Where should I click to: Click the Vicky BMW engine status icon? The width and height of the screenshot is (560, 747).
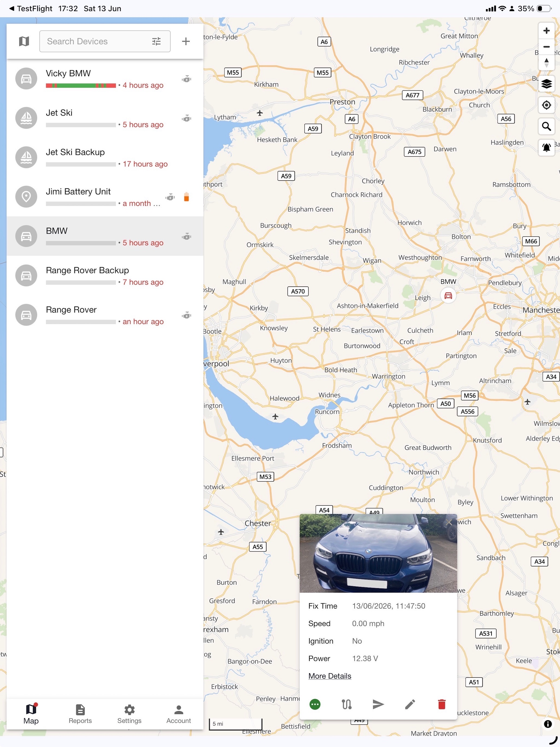(186, 79)
